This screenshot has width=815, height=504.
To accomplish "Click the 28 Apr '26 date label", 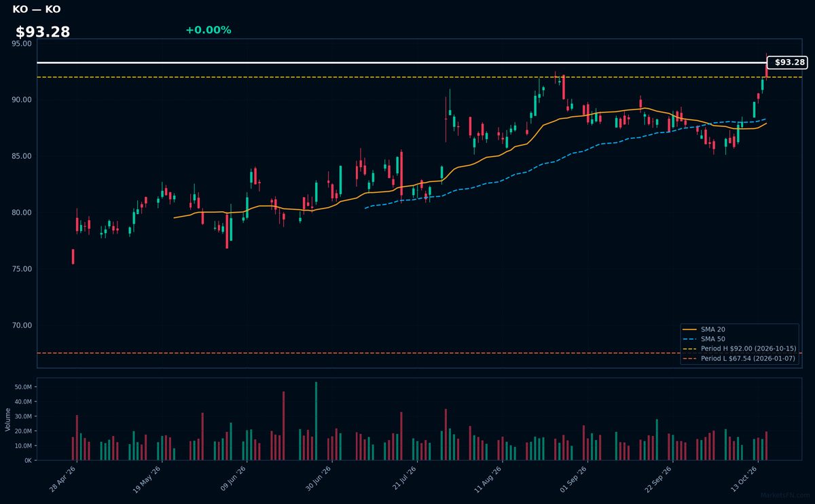I will click(63, 480).
